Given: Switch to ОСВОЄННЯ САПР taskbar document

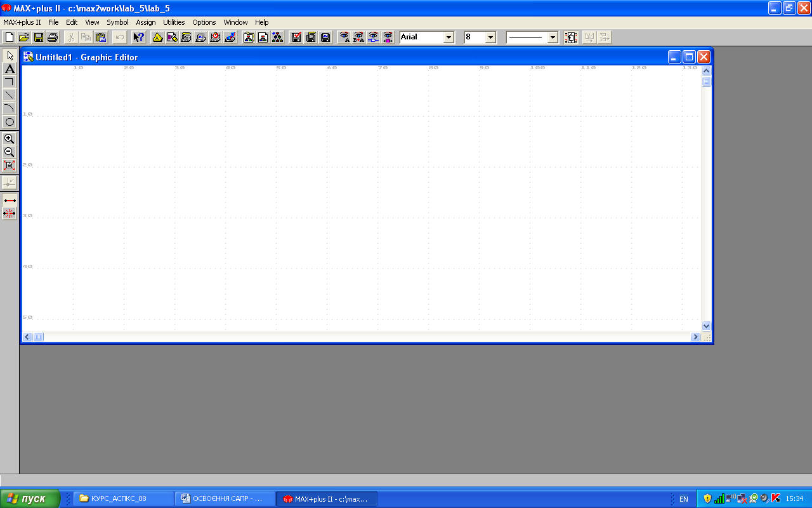Looking at the screenshot, I should click(225, 498).
